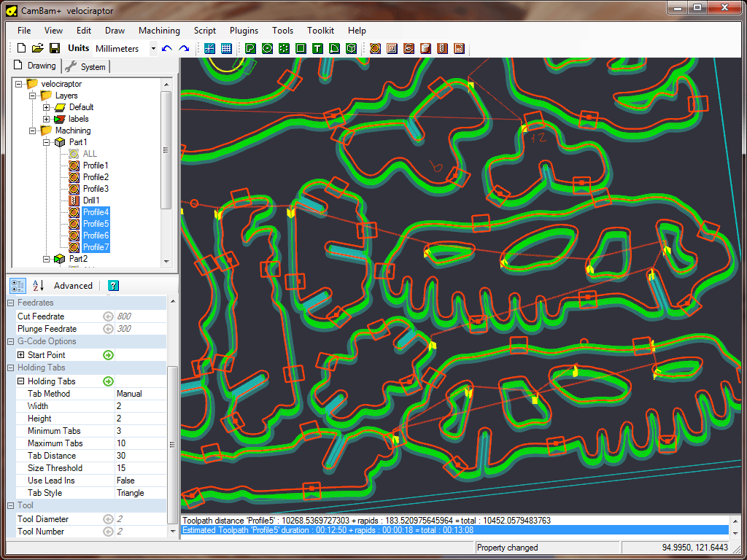Screen dimensions: 747x560
Task: Switch to categorized property view
Action: pos(18,285)
